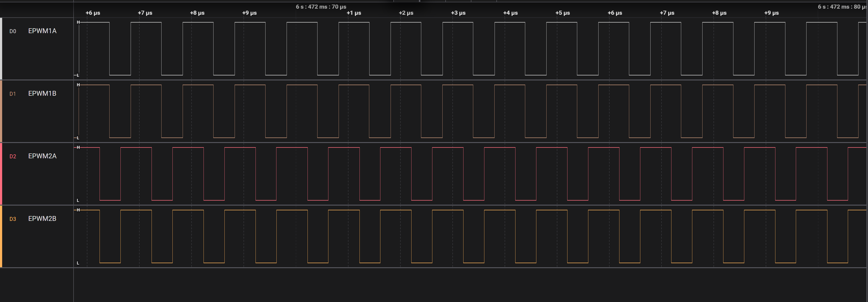Click the L level marker on EPWM1B waveform
The width and height of the screenshot is (868, 302).
point(78,138)
